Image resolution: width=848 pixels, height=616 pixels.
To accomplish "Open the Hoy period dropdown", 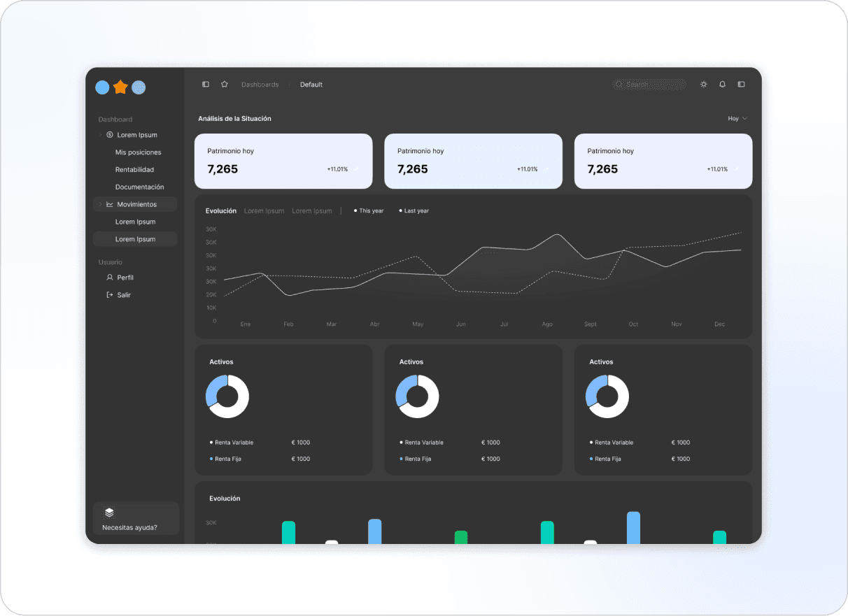I will click(737, 119).
